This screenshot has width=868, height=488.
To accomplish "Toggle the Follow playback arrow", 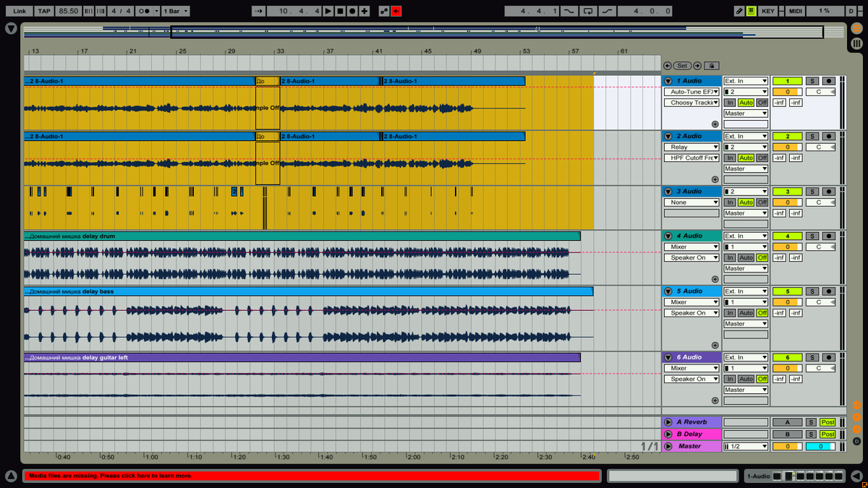I will point(259,11).
